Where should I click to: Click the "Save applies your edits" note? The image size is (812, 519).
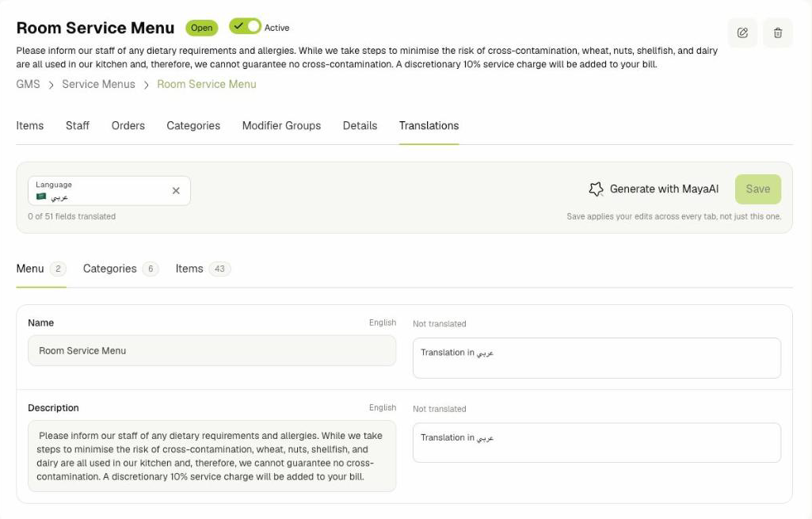tap(673, 216)
